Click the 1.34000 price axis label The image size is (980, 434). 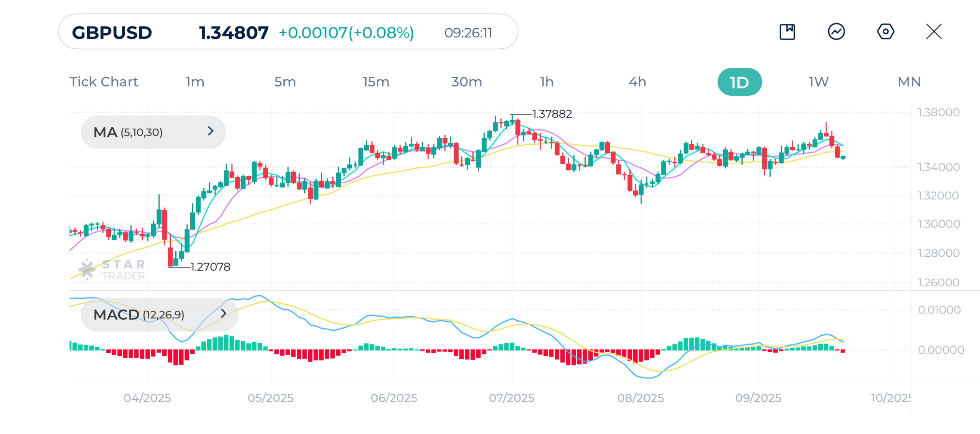939,167
